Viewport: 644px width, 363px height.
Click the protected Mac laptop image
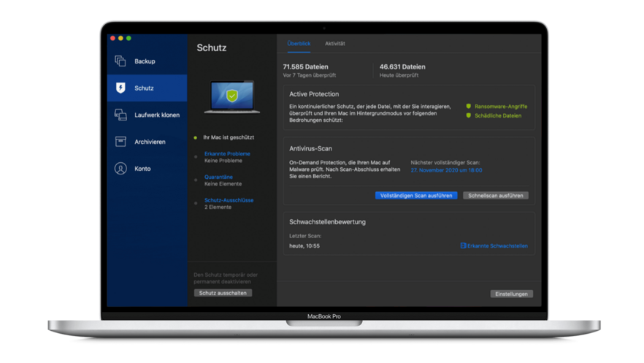231,96
